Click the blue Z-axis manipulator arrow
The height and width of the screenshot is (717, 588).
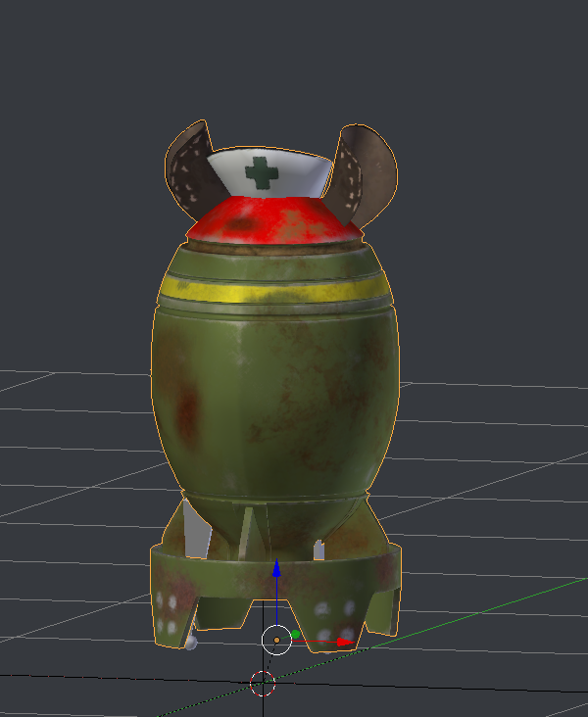point(276,568)
